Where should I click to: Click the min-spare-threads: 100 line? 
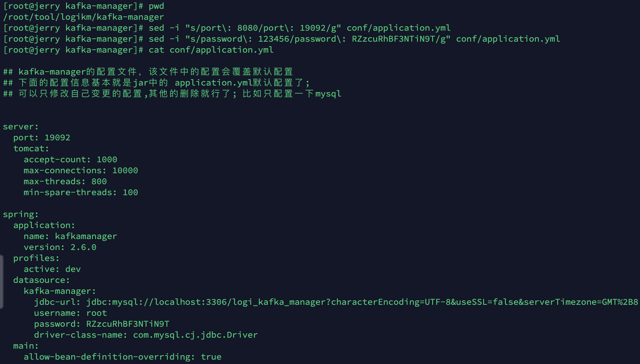tap(81, 192)
